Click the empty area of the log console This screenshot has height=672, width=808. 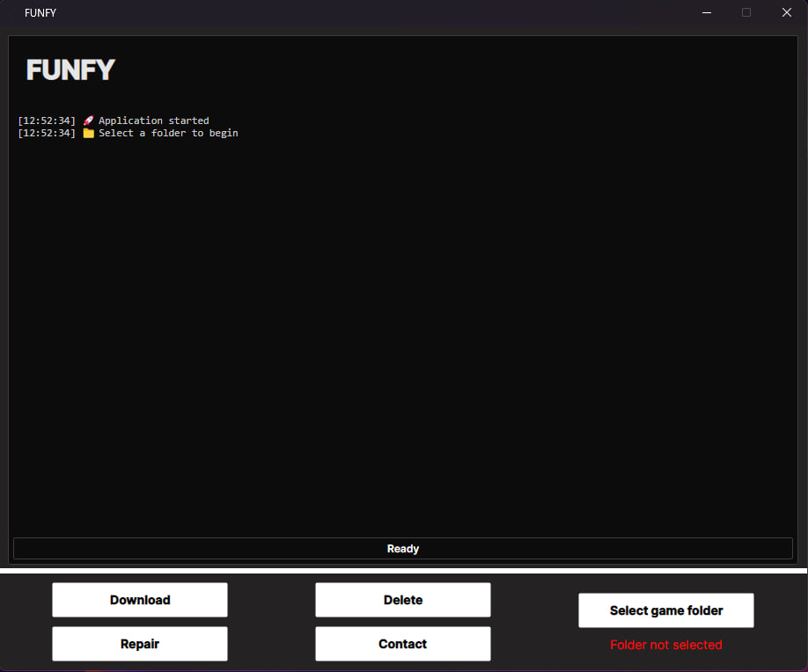tap(403, 334)
